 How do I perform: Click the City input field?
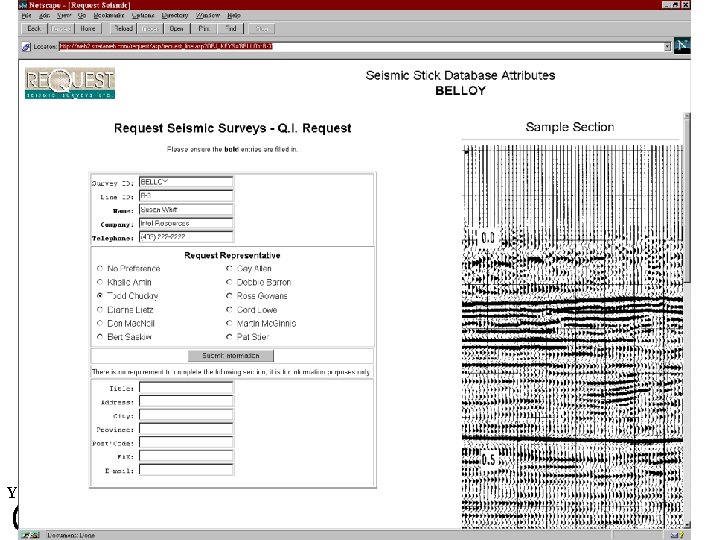(x=186, y=415)
